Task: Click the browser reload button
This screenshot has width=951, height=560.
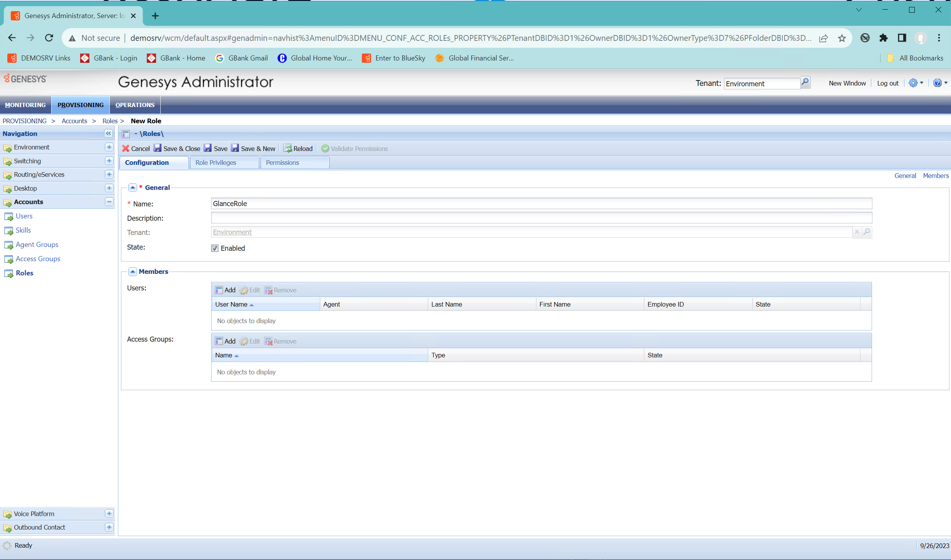Action: (x=49, y=38)
